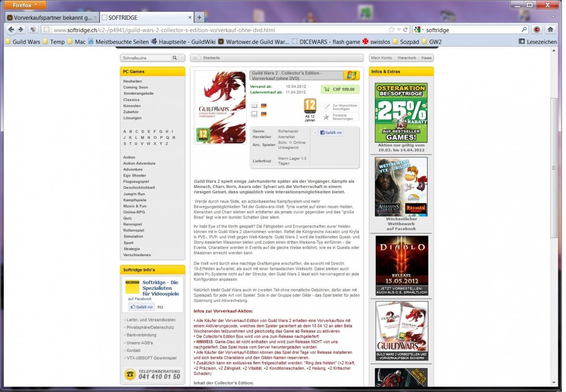Open Liefer- und Versandkosten
This screenshot has width=566, height=392.
click(x=151, y=320)
